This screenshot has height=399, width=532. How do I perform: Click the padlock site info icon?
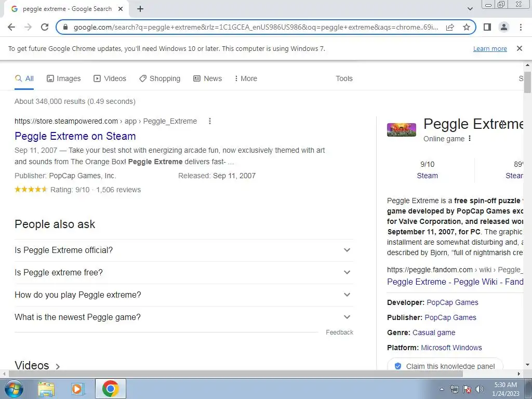[x=66, y=27]
